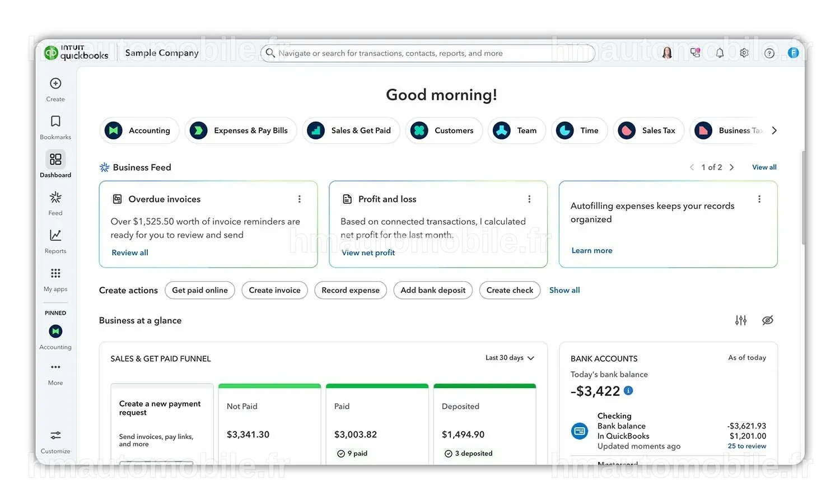Screen dimensions: 840x504
Task: Click the -$3,422 bank balance amount
Action: point(595,391)
